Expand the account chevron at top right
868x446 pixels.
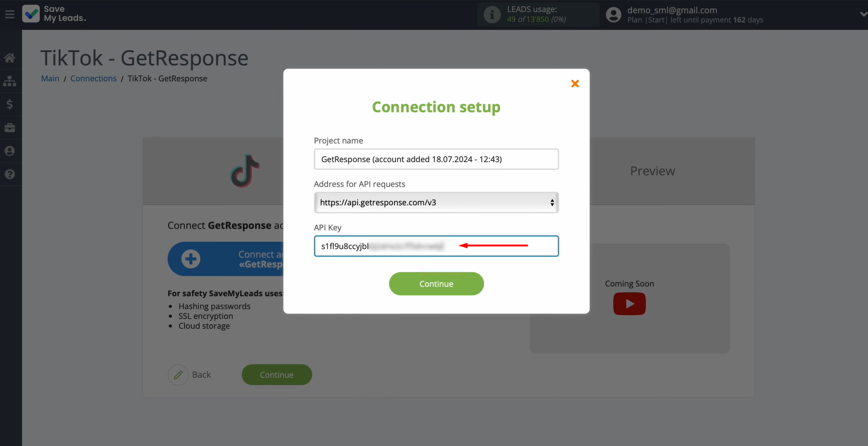(863, 14)
